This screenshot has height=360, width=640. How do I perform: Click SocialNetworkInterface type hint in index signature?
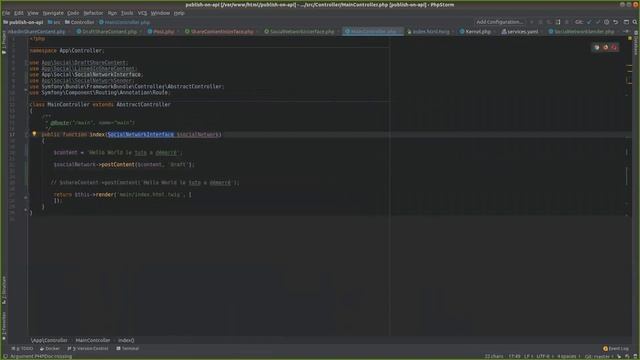(140, 134)
